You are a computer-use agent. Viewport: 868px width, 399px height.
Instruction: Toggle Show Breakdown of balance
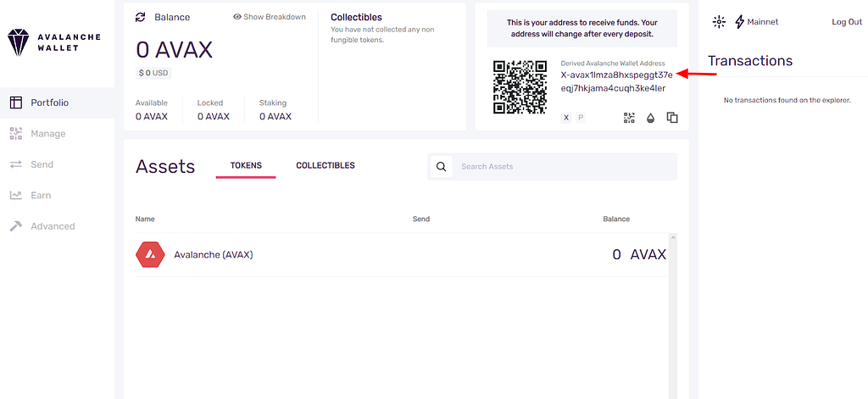tap(270, 17)
